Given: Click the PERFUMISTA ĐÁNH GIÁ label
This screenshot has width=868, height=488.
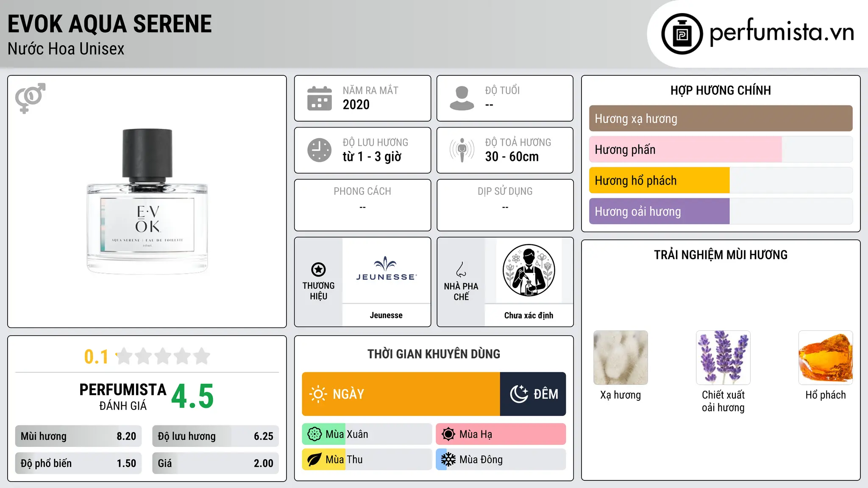Looking at the screenshot, I should [123, 396].
